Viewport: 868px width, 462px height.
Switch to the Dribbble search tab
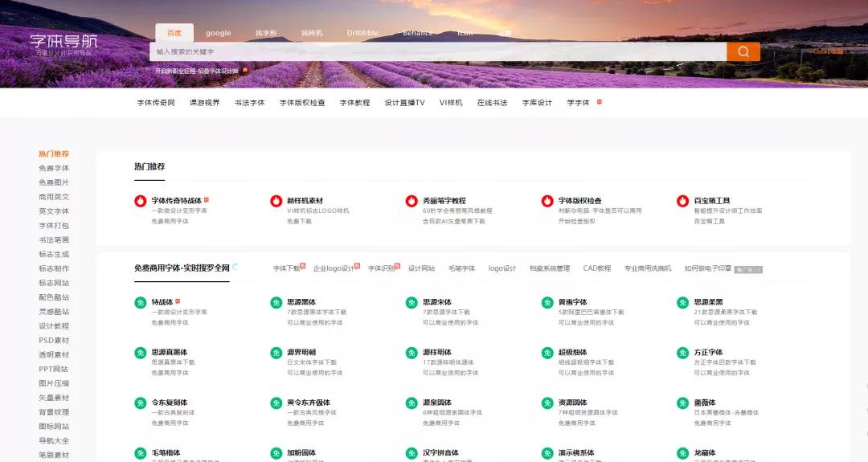(x=362, y=33)
